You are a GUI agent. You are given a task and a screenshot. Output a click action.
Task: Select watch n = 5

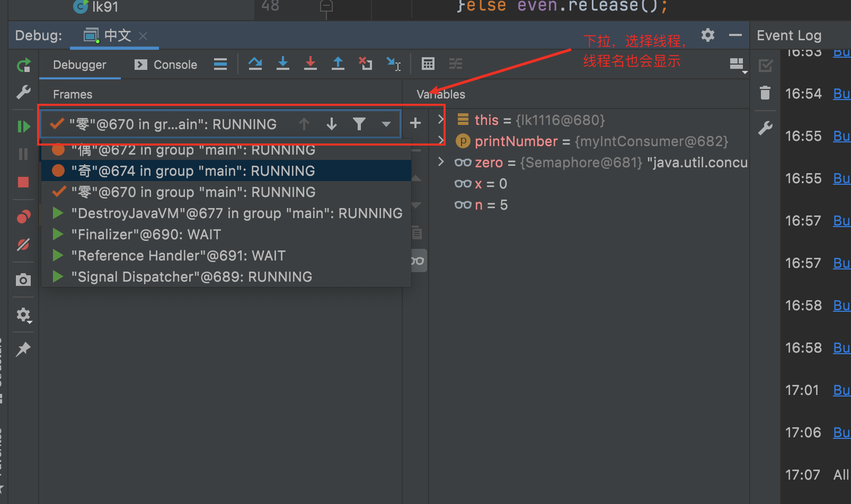(x=481, y=205)
